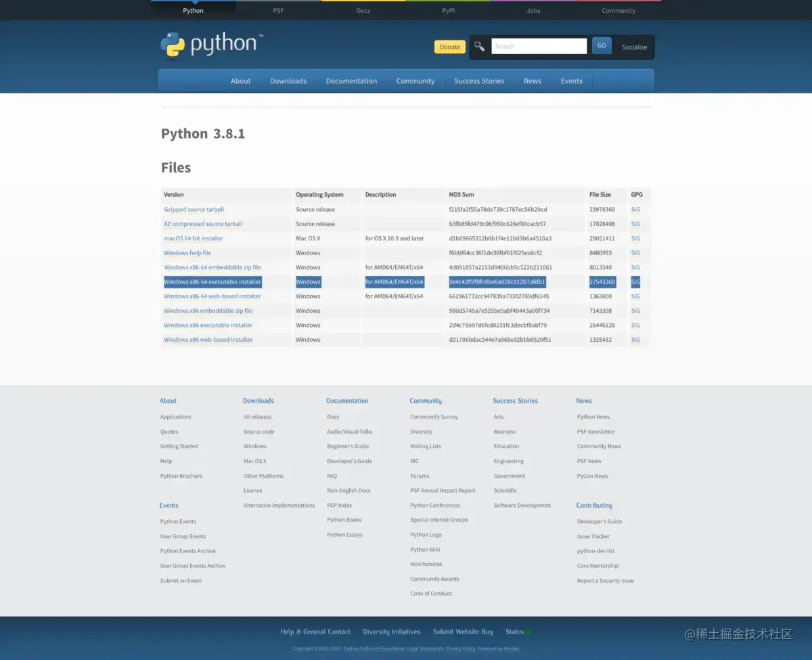
Task: Open the footer Python Wiki link
Action: pyautogui.click(x=425, y=550)
